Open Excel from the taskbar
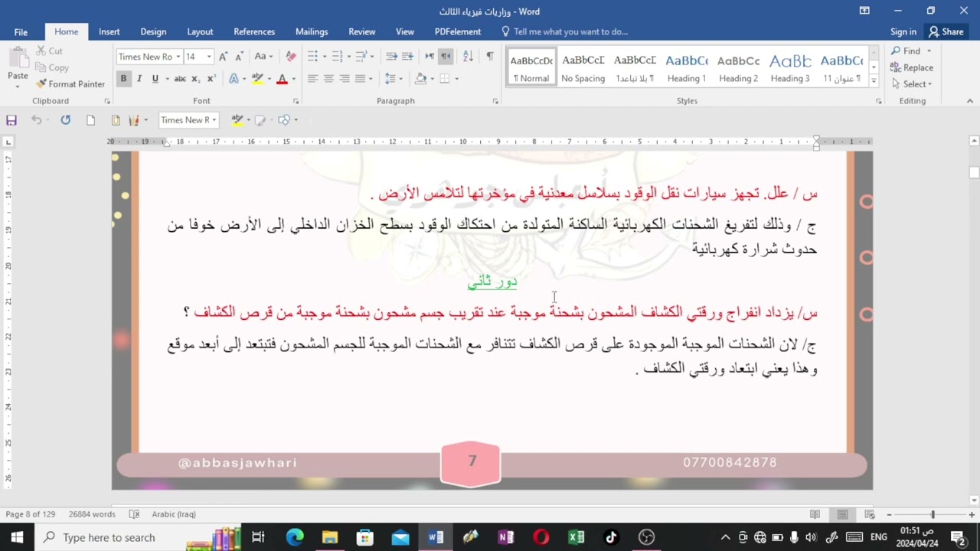Image resolution: width=980 pixels, height=551 pixels. pos(577,537)
